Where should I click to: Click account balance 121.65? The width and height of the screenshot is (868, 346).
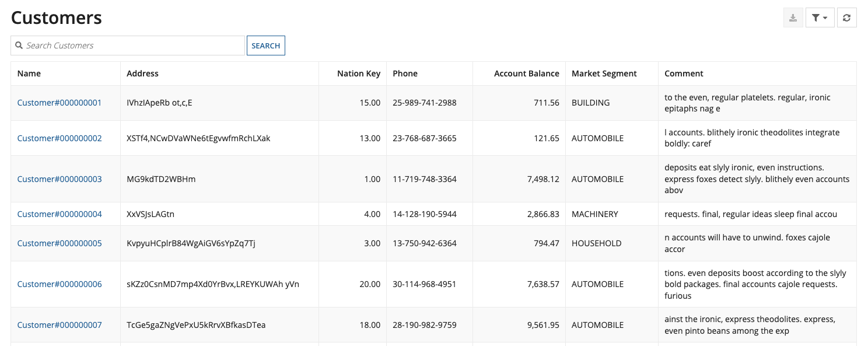point(547,138)
